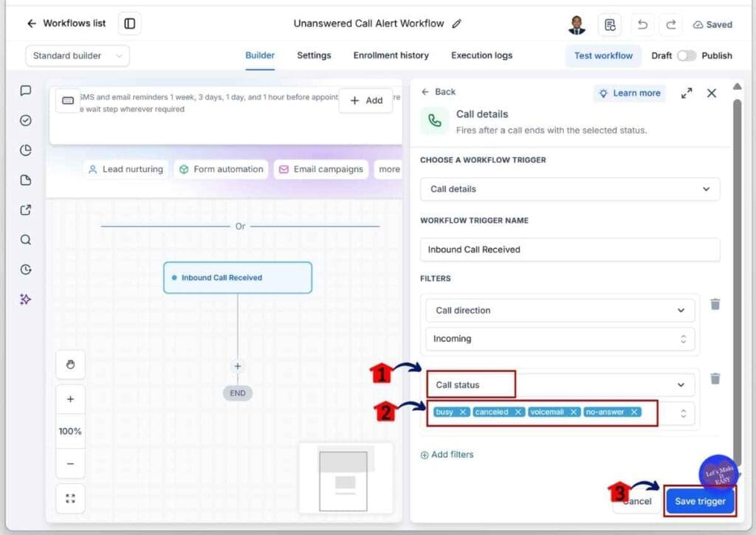Click workflow trigger name input field

(x=570, y=249)
